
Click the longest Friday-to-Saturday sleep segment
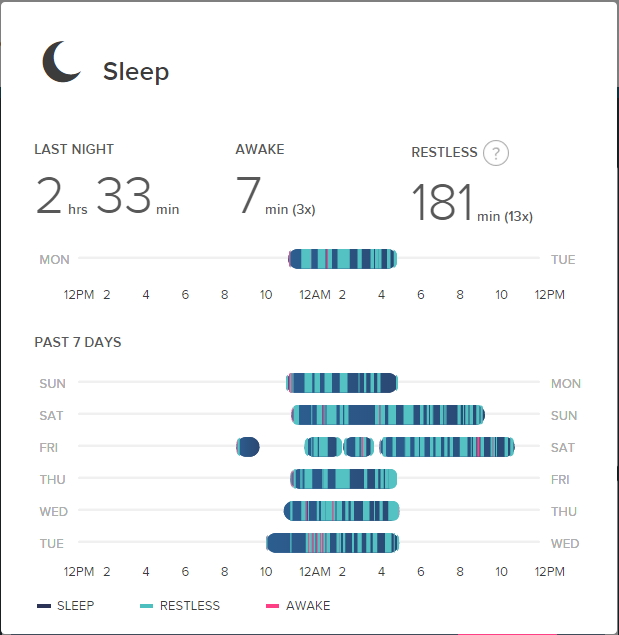[x=447, y=447]
